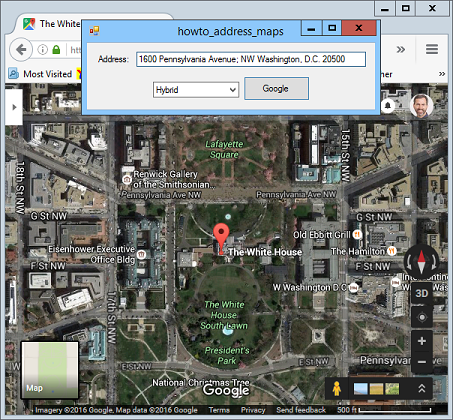
Task: Click the President's Park label
Action: click(x=227, y=355)
